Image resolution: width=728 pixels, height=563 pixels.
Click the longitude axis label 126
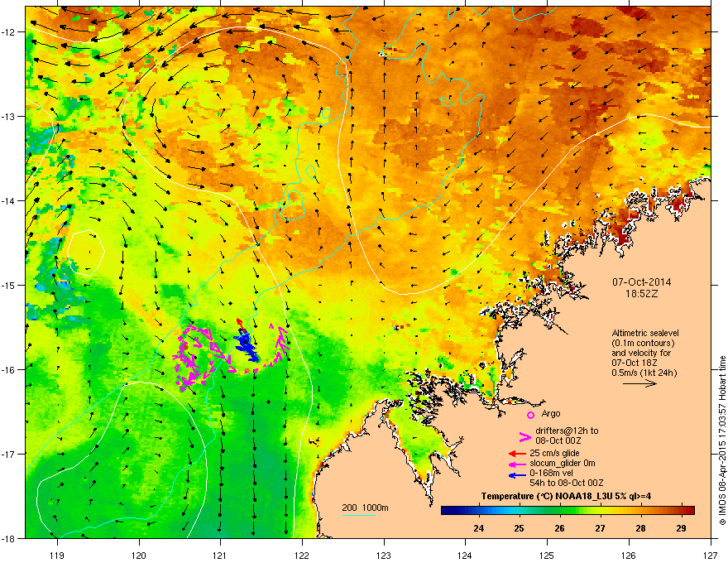click(x=629, y=555)
